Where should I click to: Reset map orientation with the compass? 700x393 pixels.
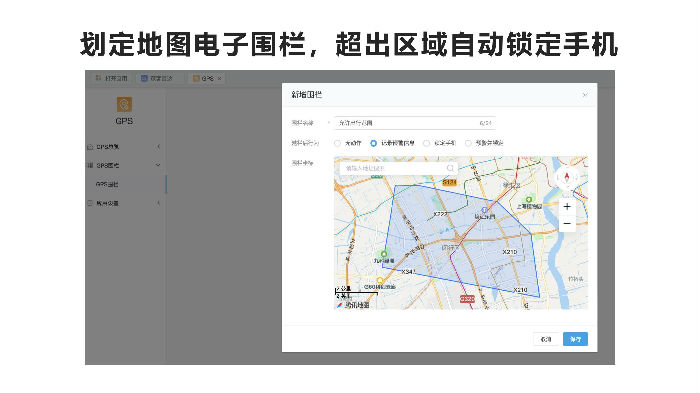(567, 178)
